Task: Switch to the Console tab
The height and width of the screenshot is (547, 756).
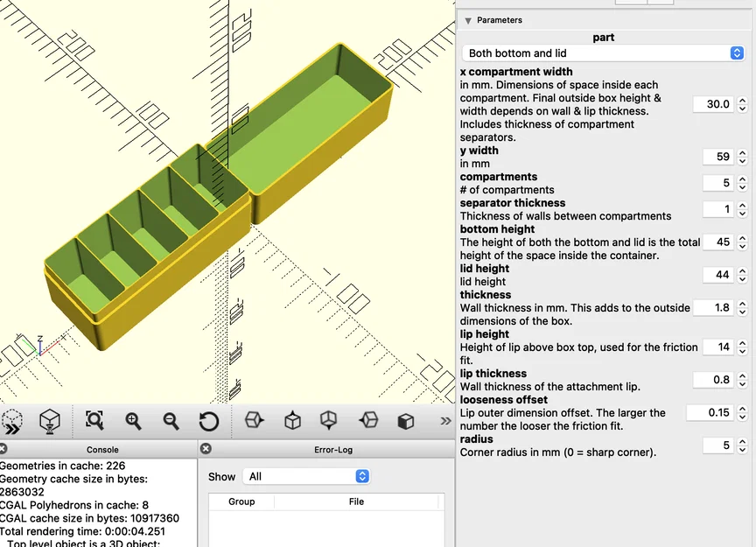Action: pos(102,449)
